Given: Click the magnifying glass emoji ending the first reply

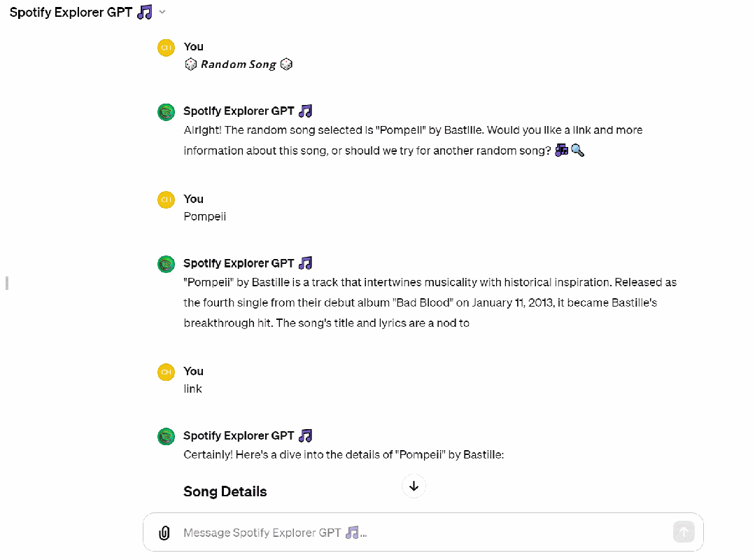Looking at the screenshot, I should (577, 150).
